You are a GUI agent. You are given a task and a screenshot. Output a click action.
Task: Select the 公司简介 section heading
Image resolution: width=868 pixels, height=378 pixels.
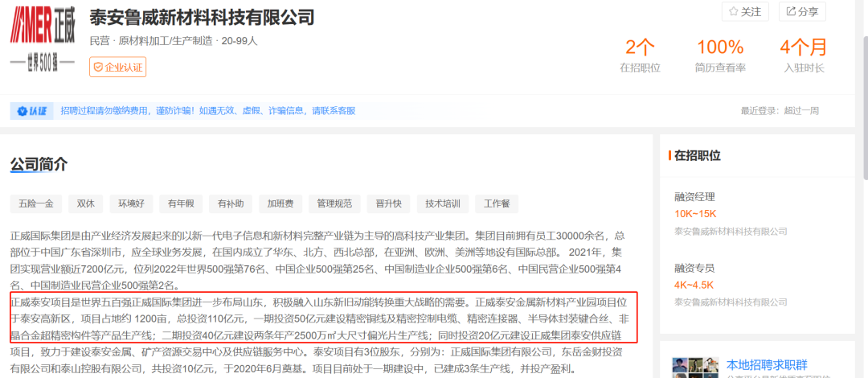[x=39, y=164]
